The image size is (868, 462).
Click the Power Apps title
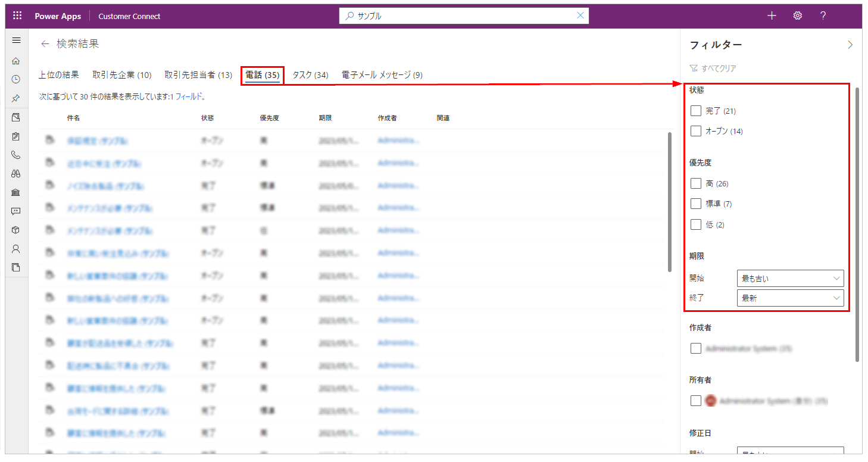pos(58,16)
